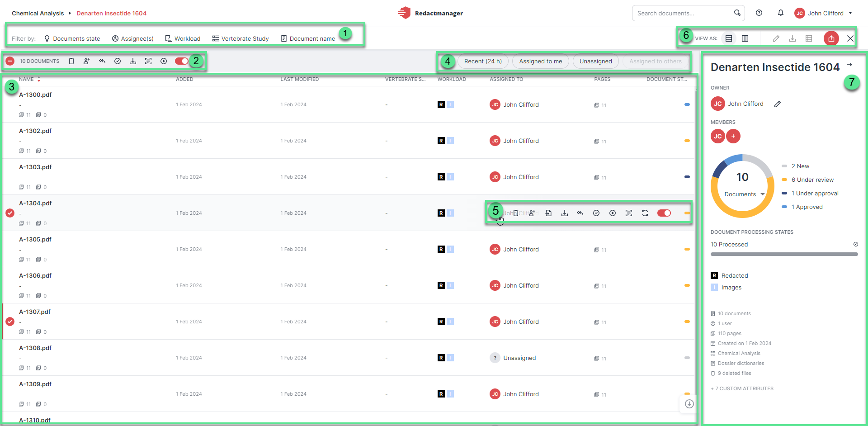Edit dossier owner pencil icon

[x=778, y=104]
